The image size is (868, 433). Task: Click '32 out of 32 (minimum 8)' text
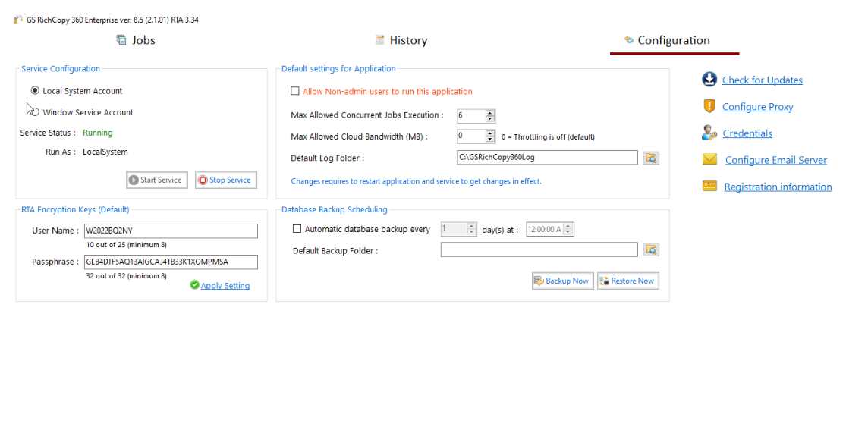tap(126, 275)
